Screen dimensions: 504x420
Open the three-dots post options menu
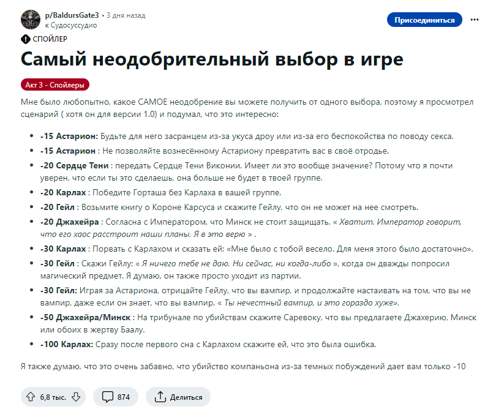click(x=475, y=20)
